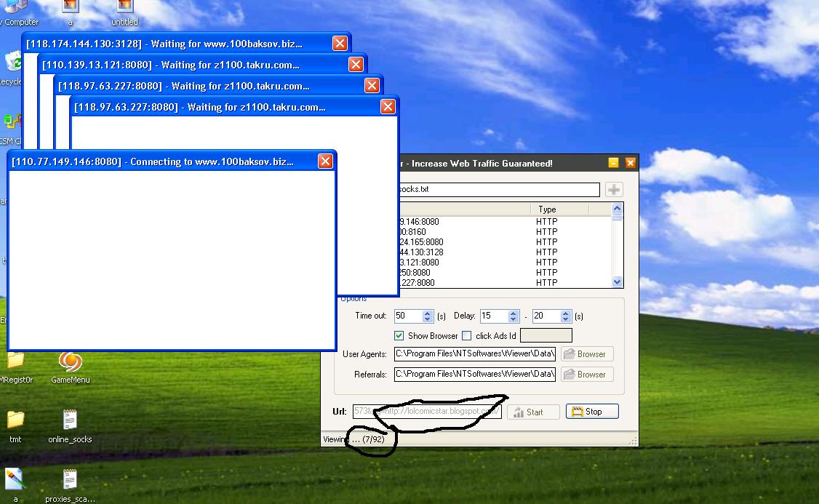Select the proxy row .227:8080
The image size is (819, 504).
pos(504,283)
